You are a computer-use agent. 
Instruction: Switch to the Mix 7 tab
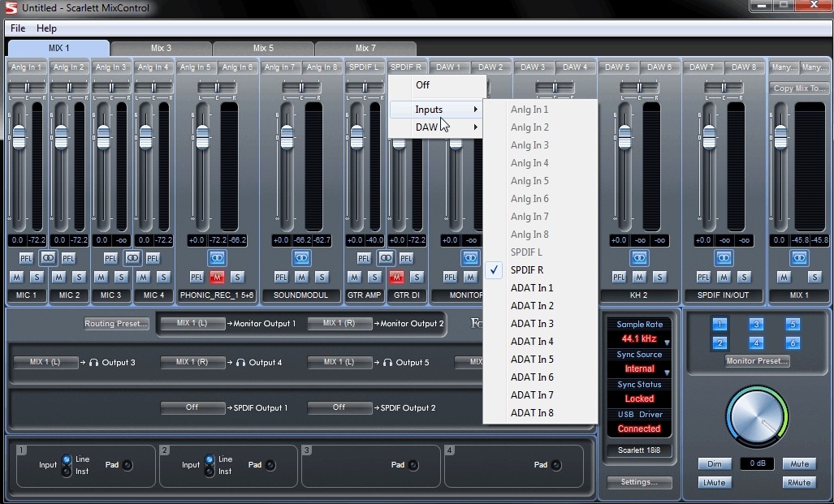pyautogui.click(x=365, y=49)
